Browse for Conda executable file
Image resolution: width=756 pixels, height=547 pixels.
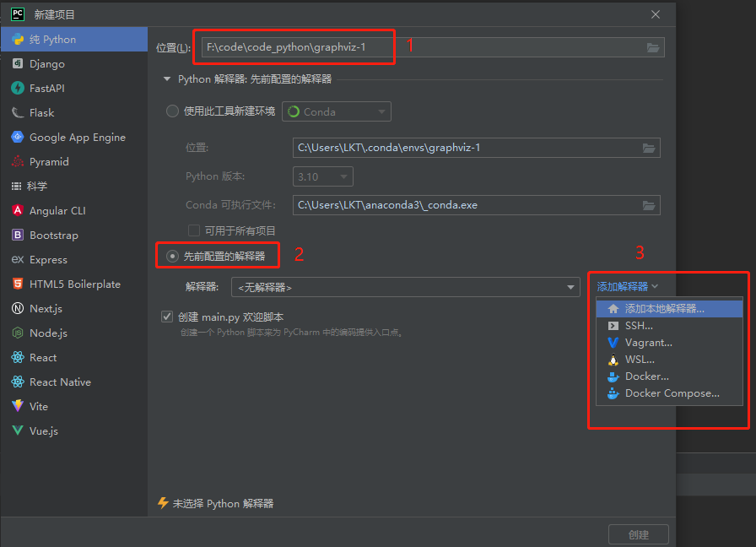click(x=649, y=205)
